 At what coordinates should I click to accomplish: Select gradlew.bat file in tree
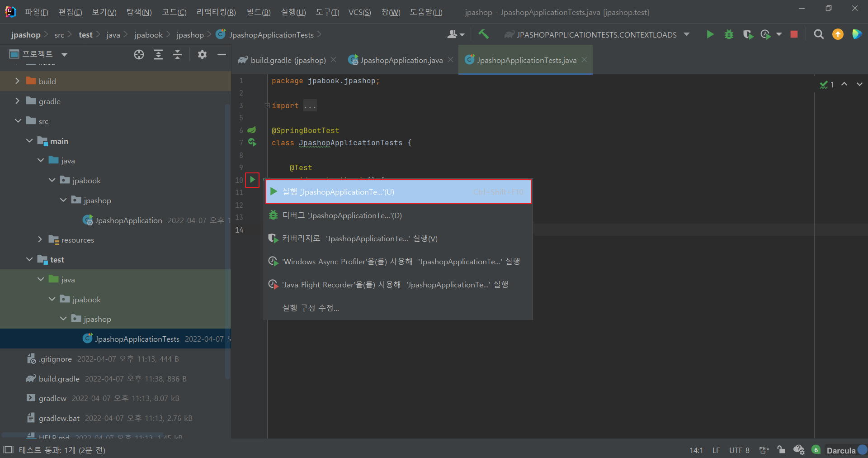(59, 418)
